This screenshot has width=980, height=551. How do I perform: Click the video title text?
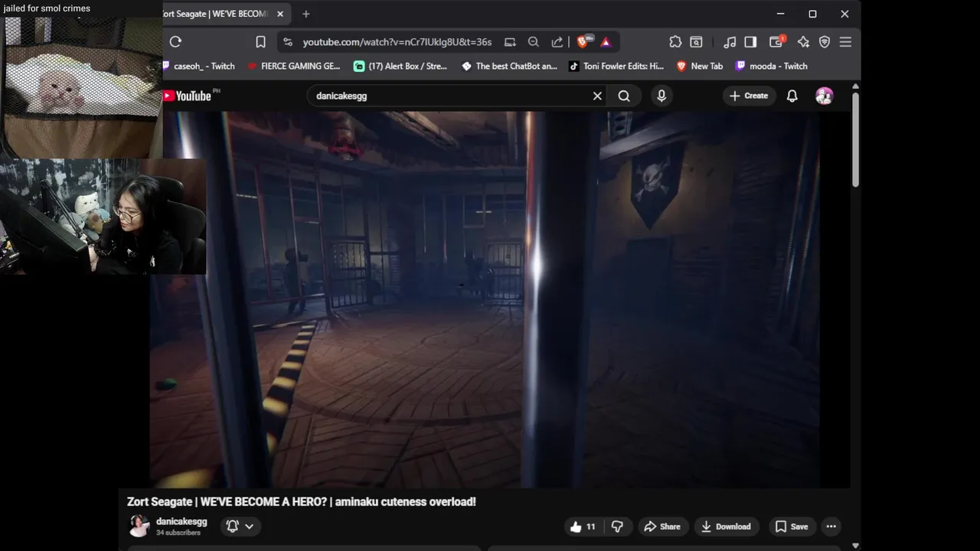[302, 502]
